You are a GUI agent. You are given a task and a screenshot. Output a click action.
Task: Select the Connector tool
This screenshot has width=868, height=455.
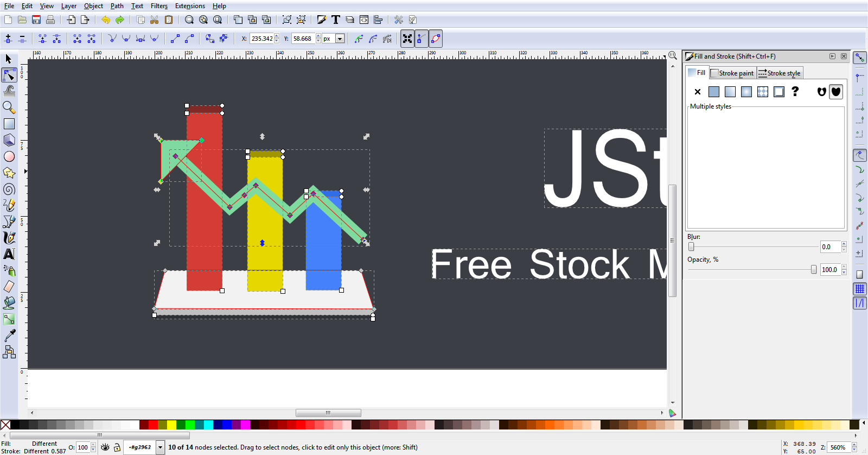tap(9, 352)
